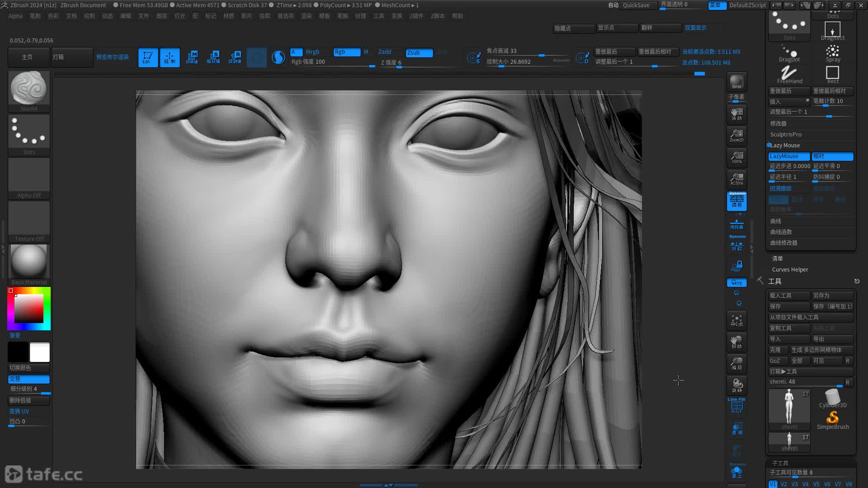Click the white secondary color swatch
The height and width of the screenshot is (488, 868).
[x=40, y=352]
